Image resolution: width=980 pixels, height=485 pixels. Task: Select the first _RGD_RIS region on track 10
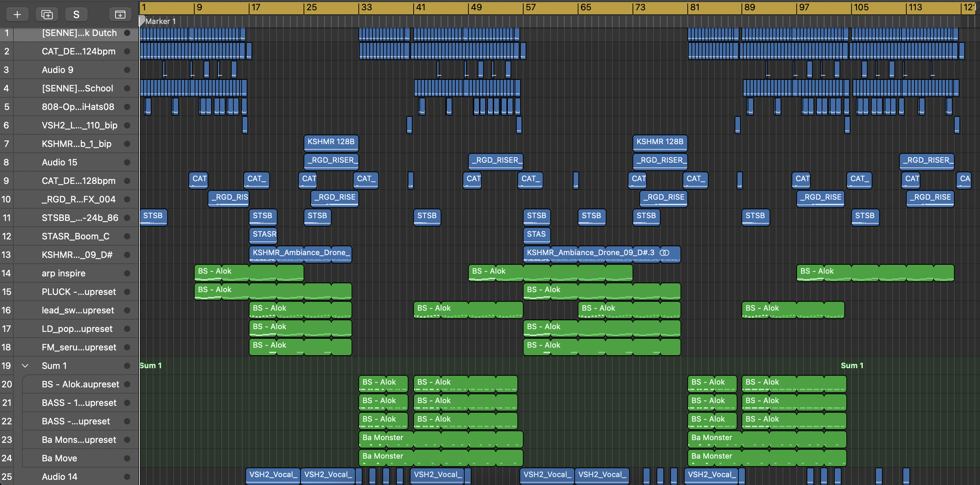point(229,199)
